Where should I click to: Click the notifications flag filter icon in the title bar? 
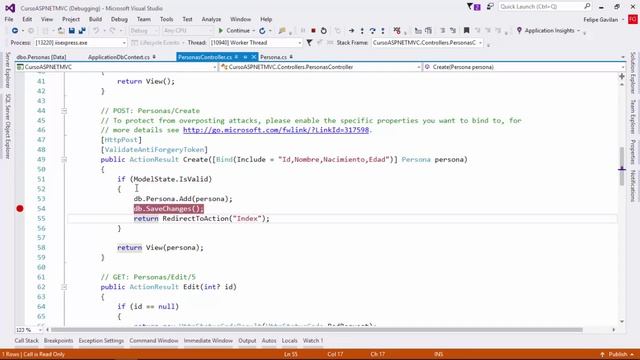point(473,7)
